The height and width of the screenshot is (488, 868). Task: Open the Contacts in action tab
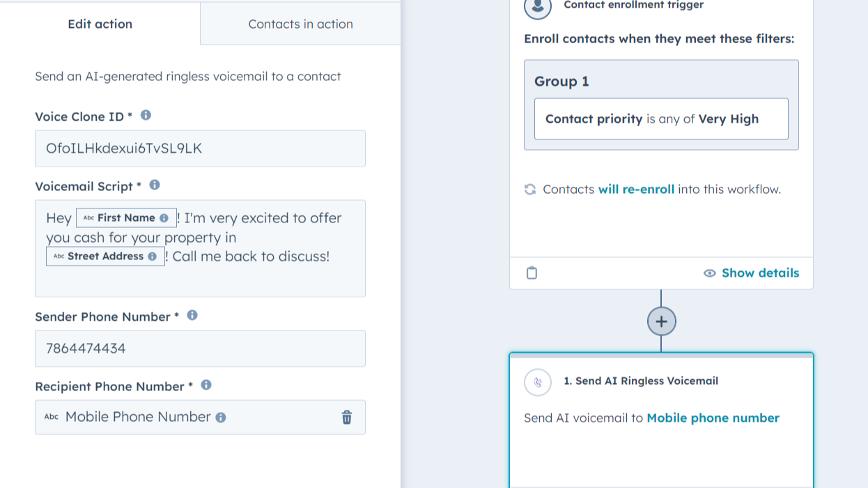coord(300,24)
